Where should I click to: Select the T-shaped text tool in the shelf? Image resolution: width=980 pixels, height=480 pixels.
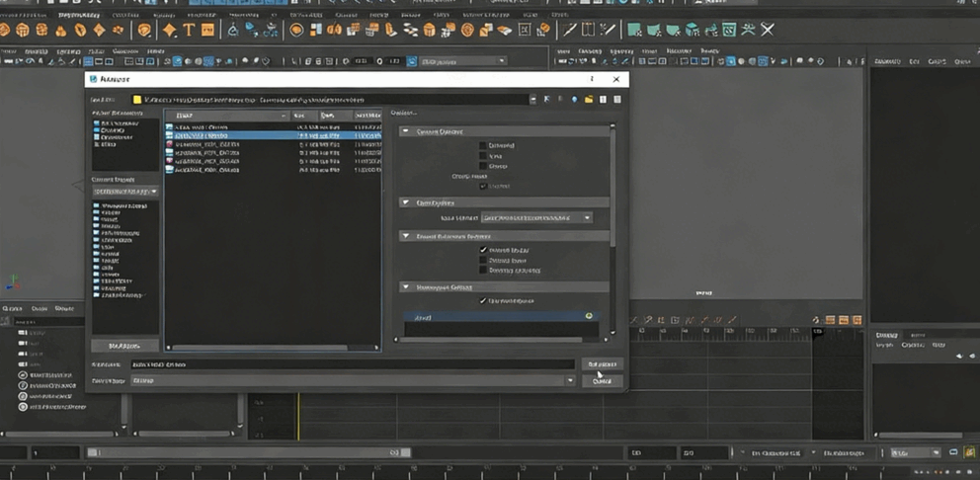[188, 31]
